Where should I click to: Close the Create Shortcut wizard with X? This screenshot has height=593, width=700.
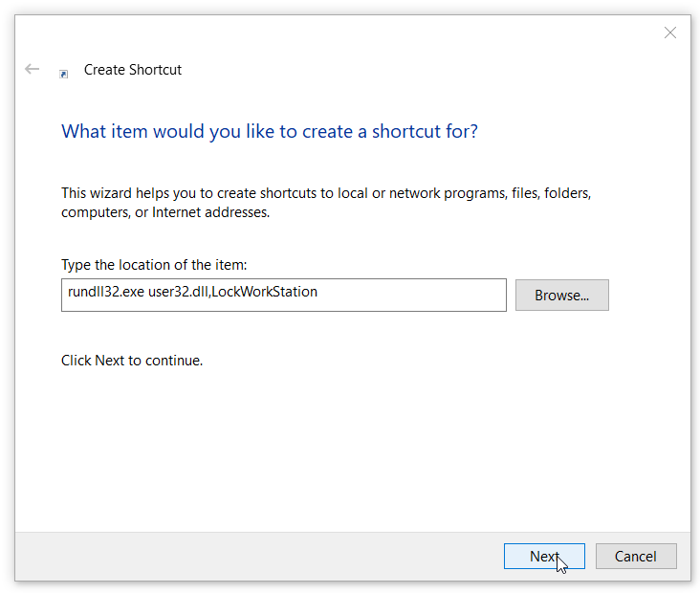(x=669, y=33)
